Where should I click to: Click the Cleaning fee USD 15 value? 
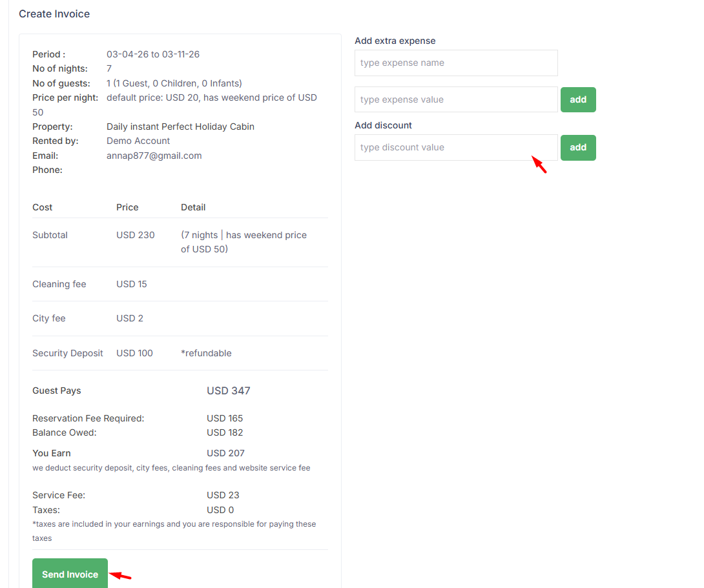click(131, 284)
